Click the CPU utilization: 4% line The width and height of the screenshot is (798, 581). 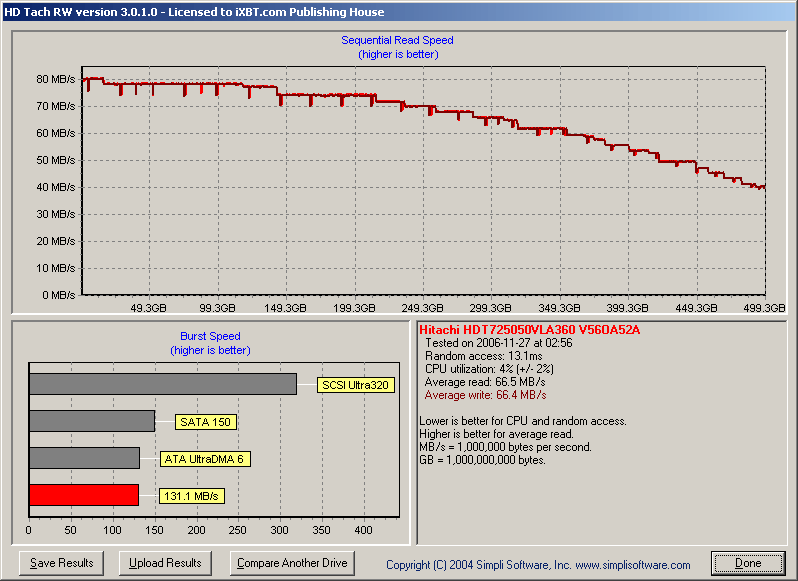tap(489, 369)
